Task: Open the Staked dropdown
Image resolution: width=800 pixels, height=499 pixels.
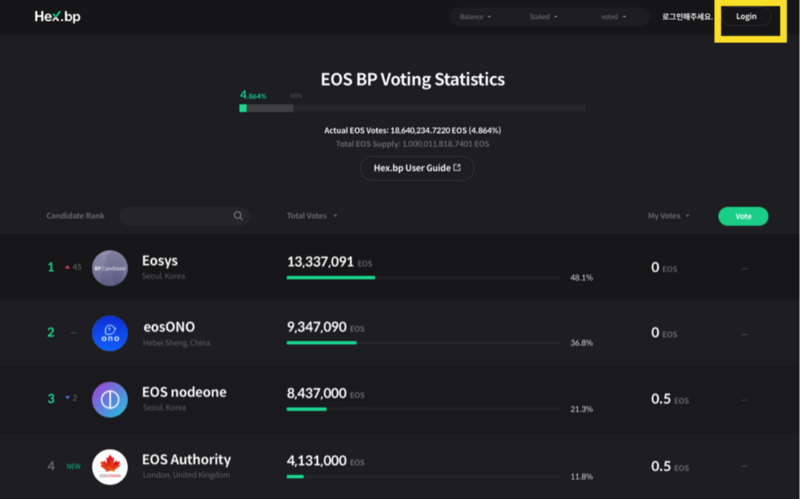Action: [543, 17]
